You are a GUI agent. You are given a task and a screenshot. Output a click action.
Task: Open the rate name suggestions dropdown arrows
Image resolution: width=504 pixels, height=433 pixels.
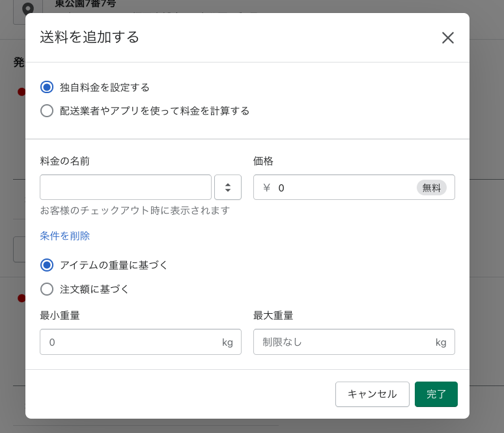(228, 187)
